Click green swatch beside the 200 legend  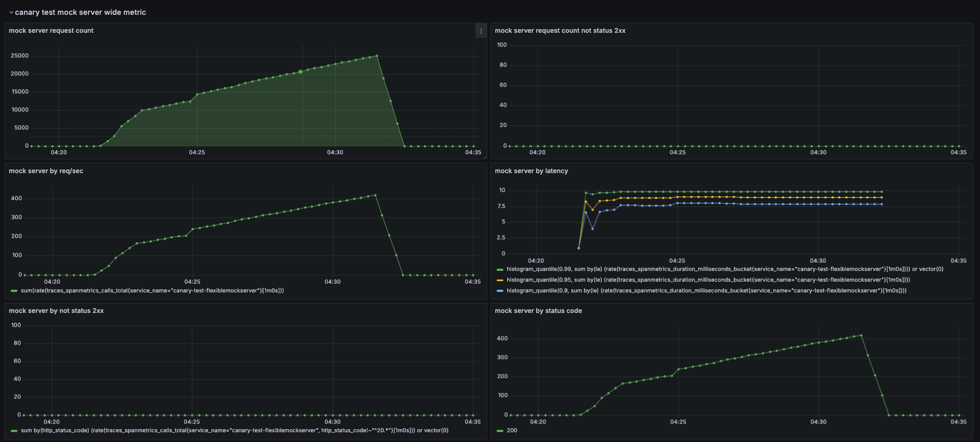pyautogui.click(x=500, y=431)
